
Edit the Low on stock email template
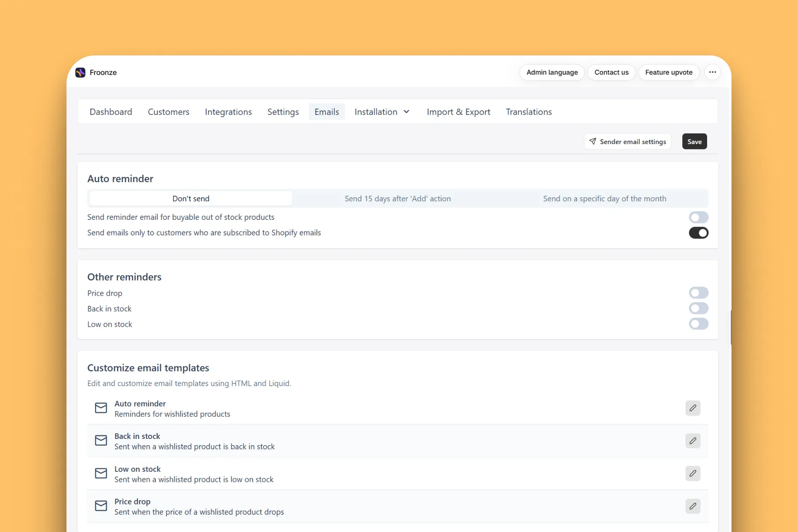(x=693, y=473)
